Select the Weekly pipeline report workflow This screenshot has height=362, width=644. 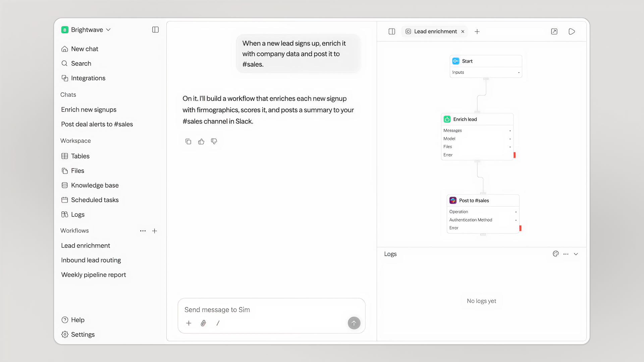tap(94, 275)
